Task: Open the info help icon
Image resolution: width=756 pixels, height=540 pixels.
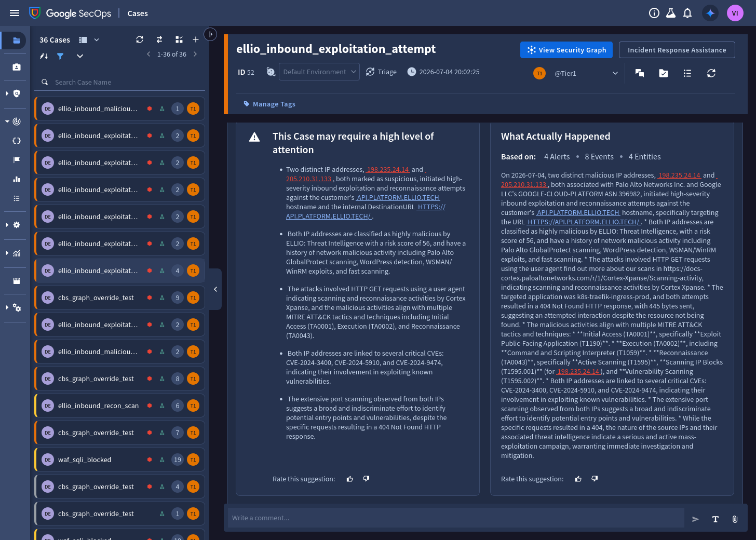Action: point(654,13)
